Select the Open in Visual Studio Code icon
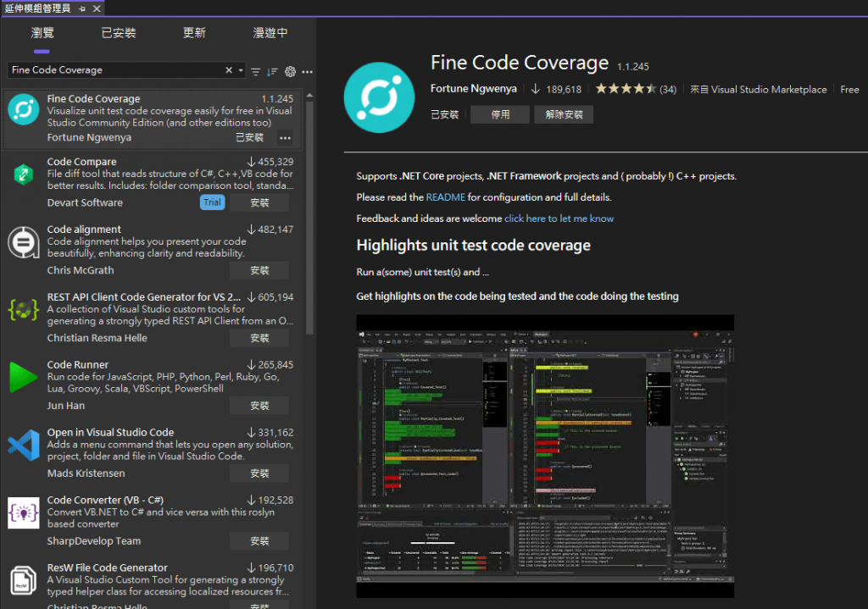868x609 pixels. [x=23, y=446]
